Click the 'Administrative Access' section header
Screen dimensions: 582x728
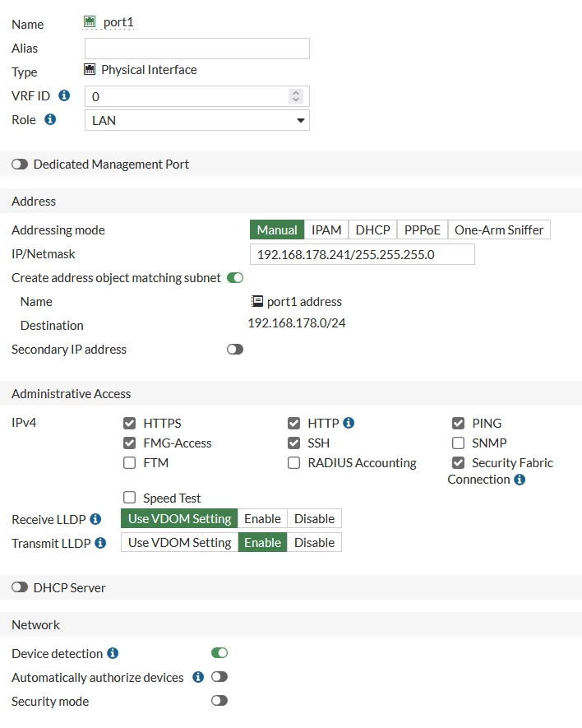71,394
